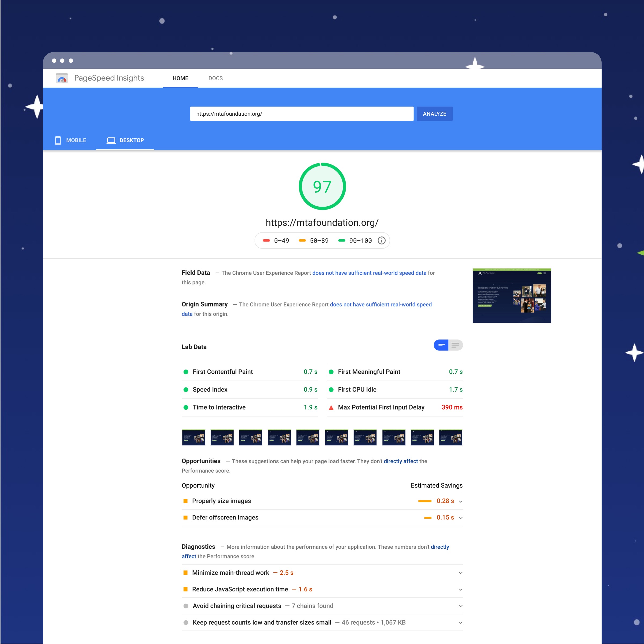
Task: Click the 0.28 s savings bar
Action: (425, 501)
